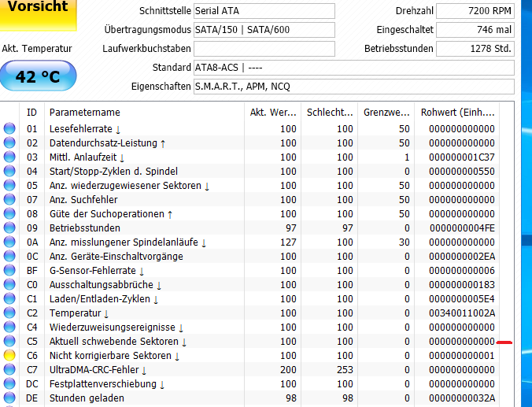The width and height of the screenshot is (532, 407).
Task: Select the Laden/Entladen-Zyklen row
Action: pyautogui.click(x=249, y=298)
